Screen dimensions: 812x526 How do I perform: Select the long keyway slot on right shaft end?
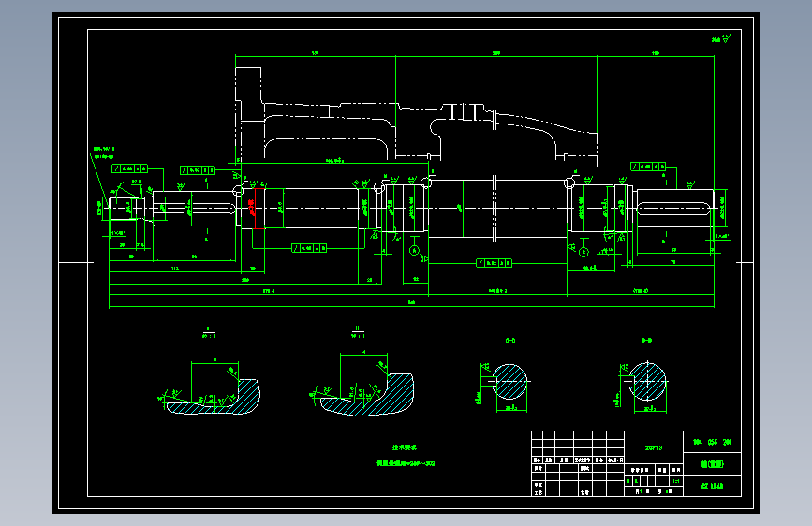(673, 209)
